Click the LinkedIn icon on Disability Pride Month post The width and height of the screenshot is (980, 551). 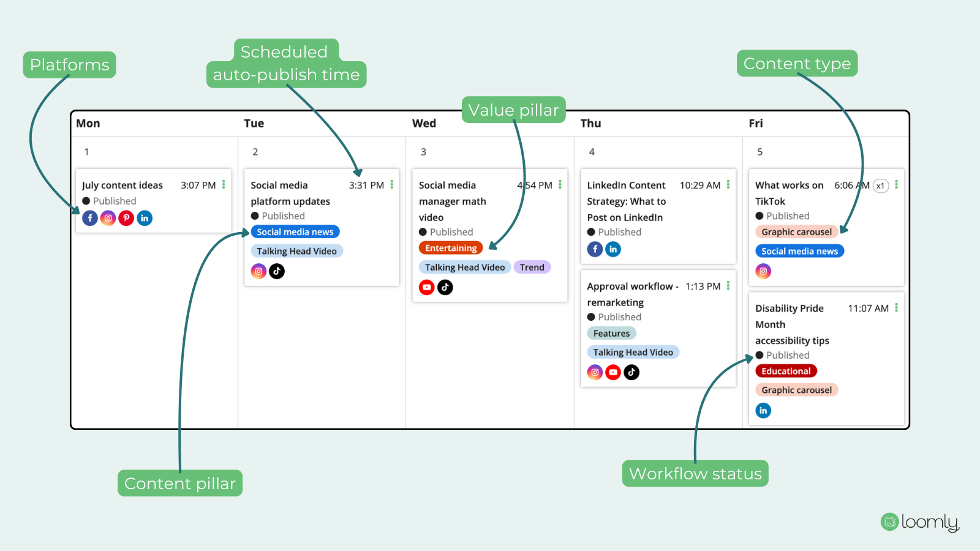point(763,410)
